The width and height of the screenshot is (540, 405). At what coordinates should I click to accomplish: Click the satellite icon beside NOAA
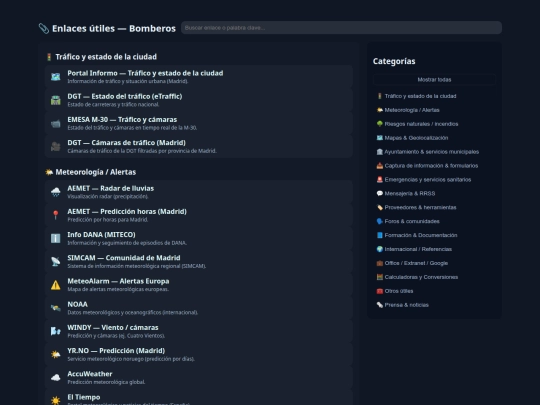[55, 308]
